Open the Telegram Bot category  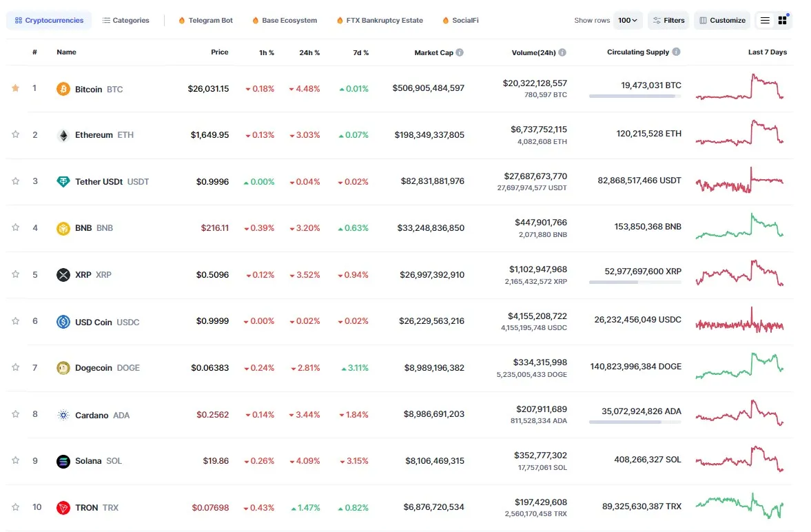[205, 20]
